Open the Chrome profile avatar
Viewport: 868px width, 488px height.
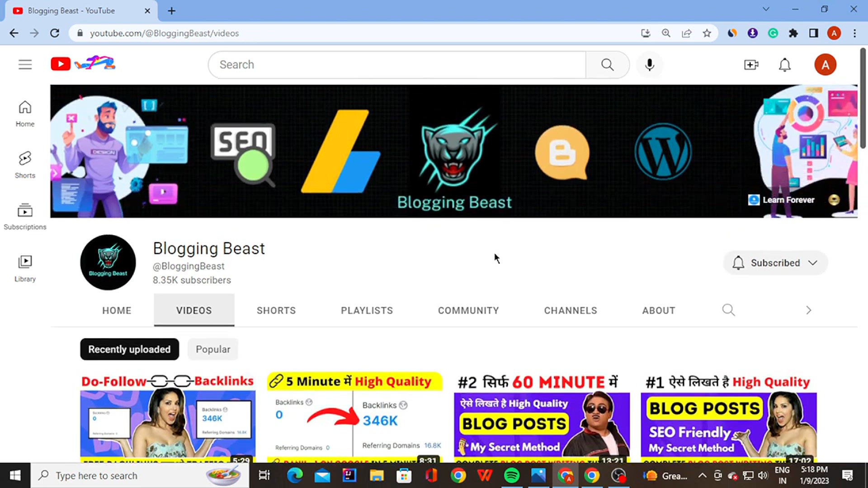tap(834, 33)
